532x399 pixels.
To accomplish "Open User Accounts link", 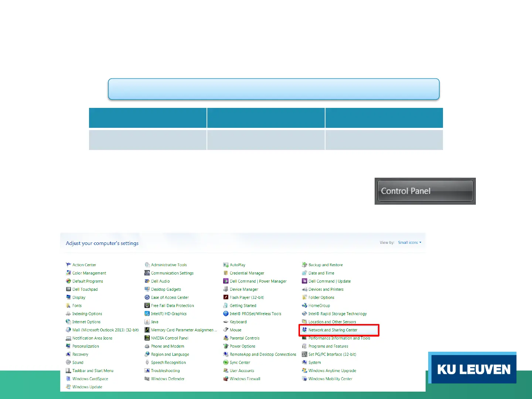I will point(242,371).
